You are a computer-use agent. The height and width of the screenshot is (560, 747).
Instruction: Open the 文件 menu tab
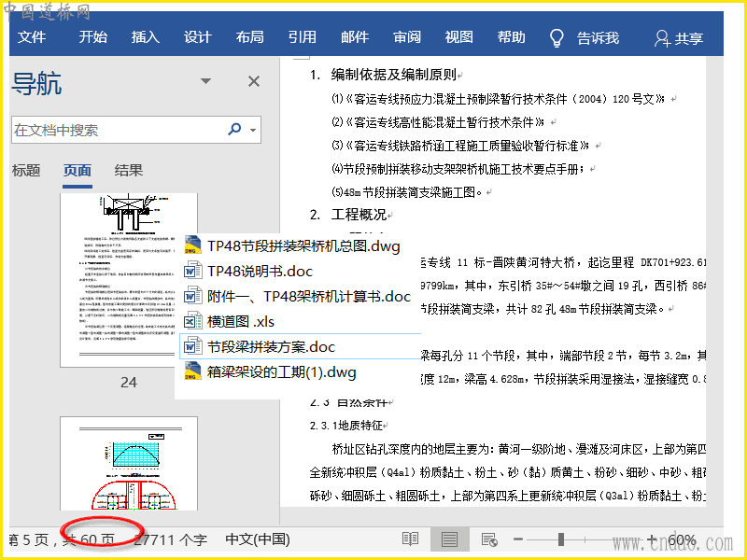[32, 37]
